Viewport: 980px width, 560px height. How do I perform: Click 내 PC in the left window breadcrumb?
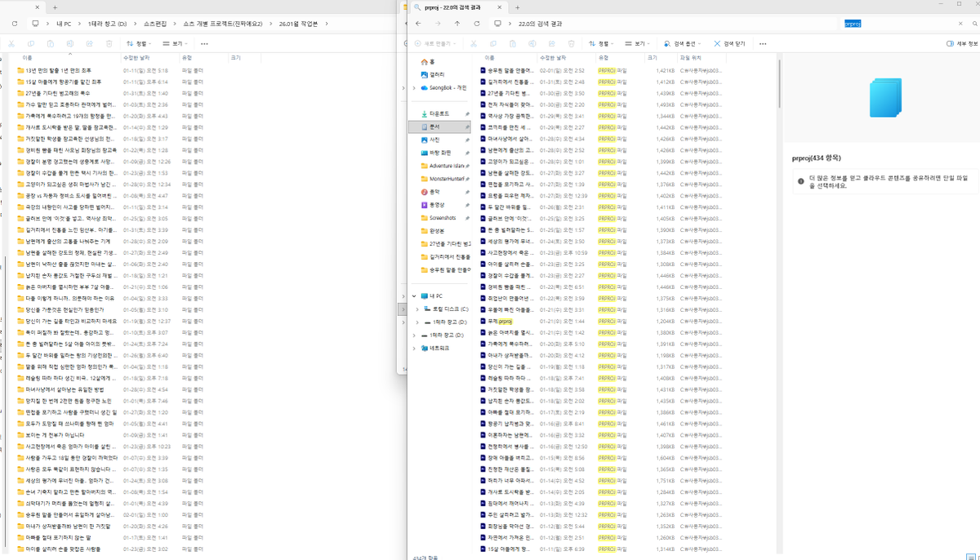click(x=64, y=23)
